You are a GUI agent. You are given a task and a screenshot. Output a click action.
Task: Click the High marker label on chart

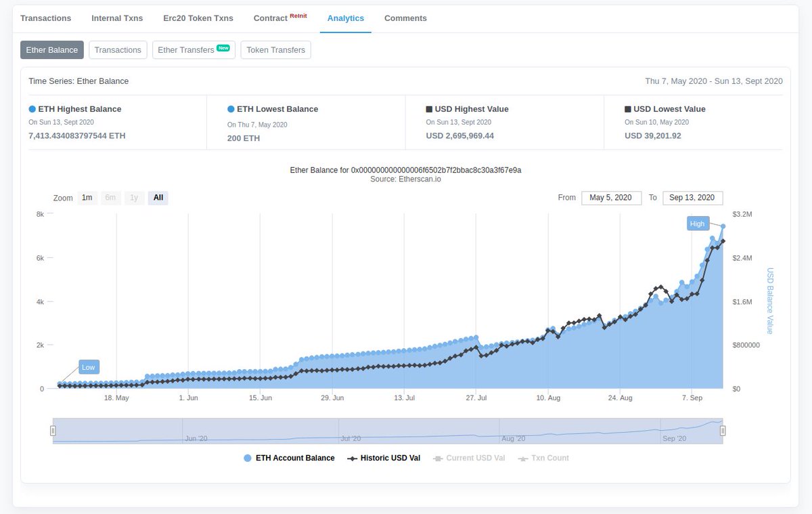click(697, 223)
